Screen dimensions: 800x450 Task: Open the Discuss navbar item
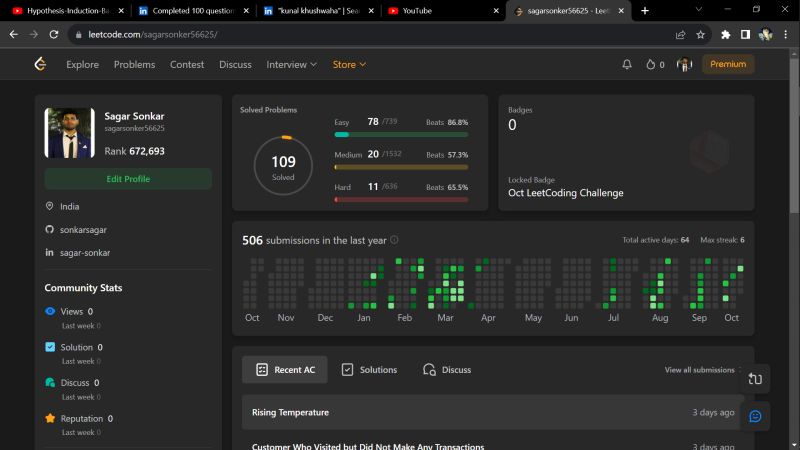point(235,64)
